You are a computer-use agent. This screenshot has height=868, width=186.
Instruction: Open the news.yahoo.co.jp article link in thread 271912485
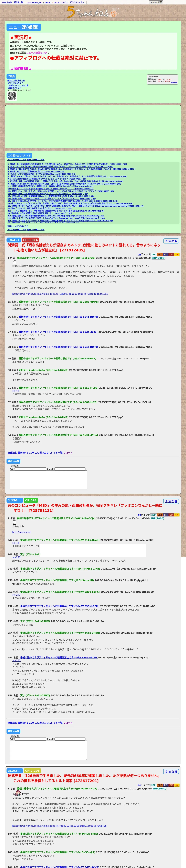coord(60,294)
